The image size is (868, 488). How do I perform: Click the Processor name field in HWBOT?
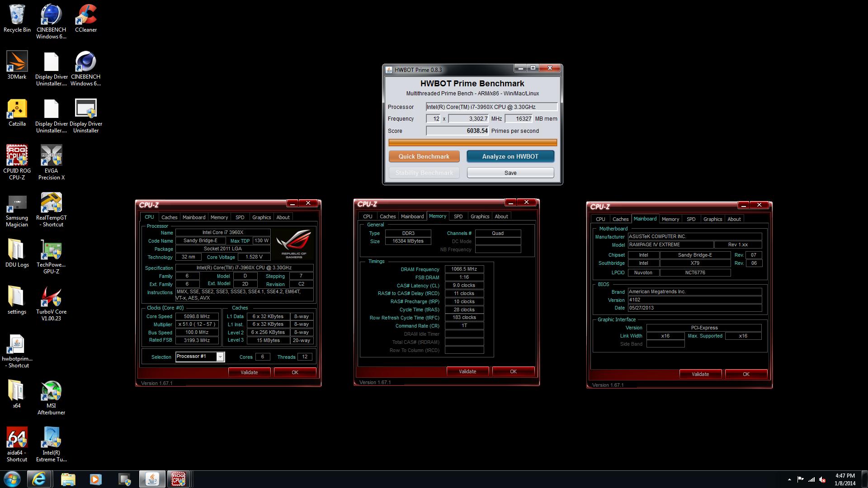coord(491,107)
